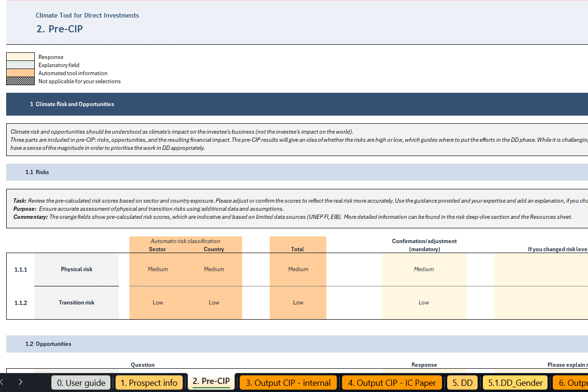This screenshot has height=392, width=588.
Task: Go to 3. Output CIP - internal tab
Action: (x=288, y=383)
